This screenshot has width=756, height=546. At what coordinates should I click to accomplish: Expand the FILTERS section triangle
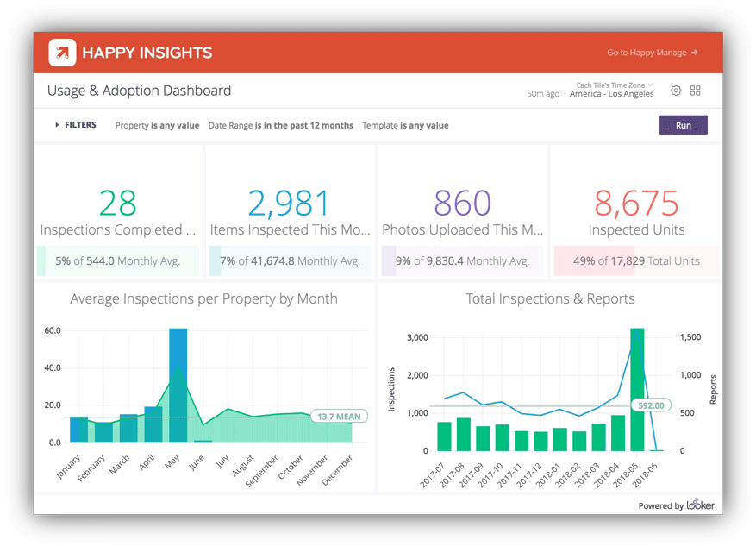point(57,125)
